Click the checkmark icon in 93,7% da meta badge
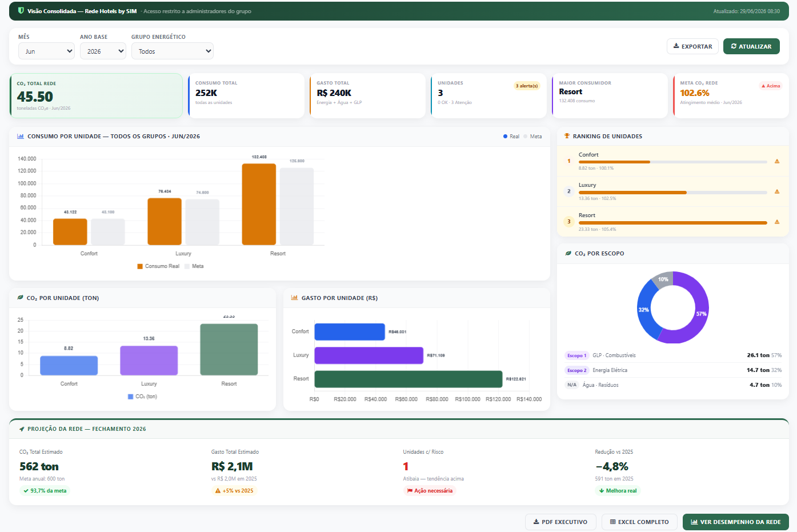The height and width of the screenshot is (532, 797). (26, 491)
